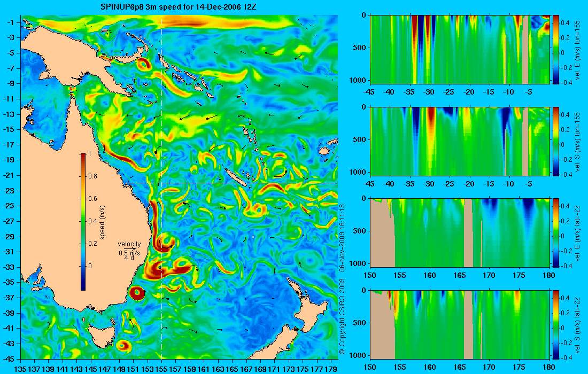Click the "0.8" tick on speed colorbar
The height and width of the screenshot is (374, 588).
coord(92,176)
